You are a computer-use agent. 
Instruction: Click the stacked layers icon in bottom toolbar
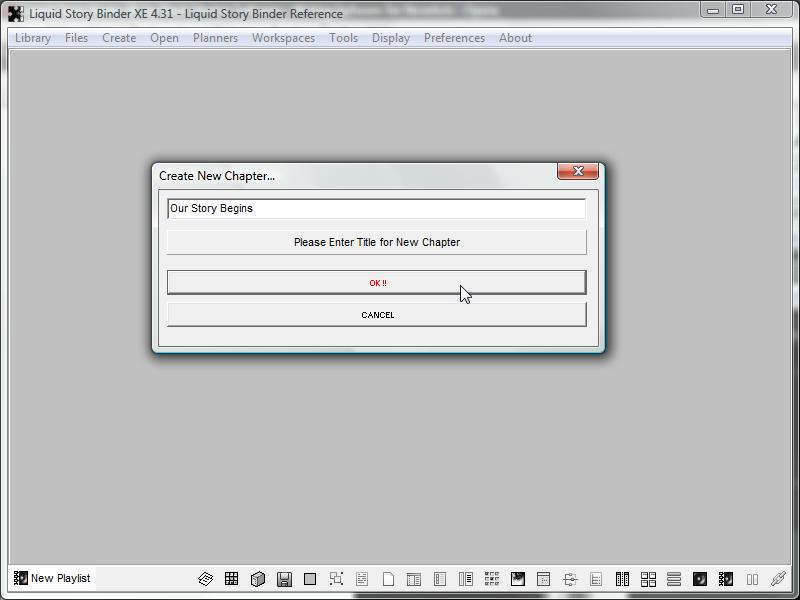(206, 579)
